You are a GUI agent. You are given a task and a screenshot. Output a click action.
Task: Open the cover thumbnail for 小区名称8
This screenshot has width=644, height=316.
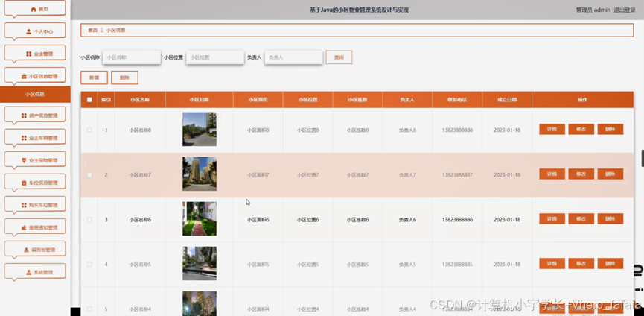pyautogui.click(x=200, y=130)
